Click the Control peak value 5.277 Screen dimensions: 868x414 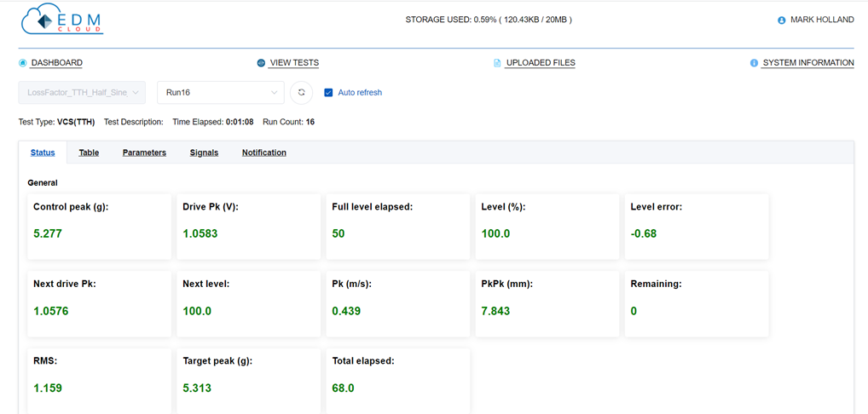tap(48, 233)
